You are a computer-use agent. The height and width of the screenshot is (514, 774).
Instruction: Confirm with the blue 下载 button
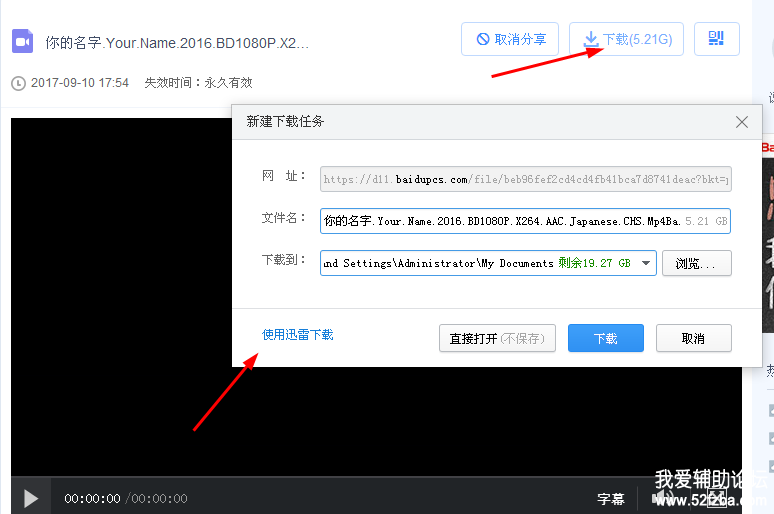click(x=606, y=338)
